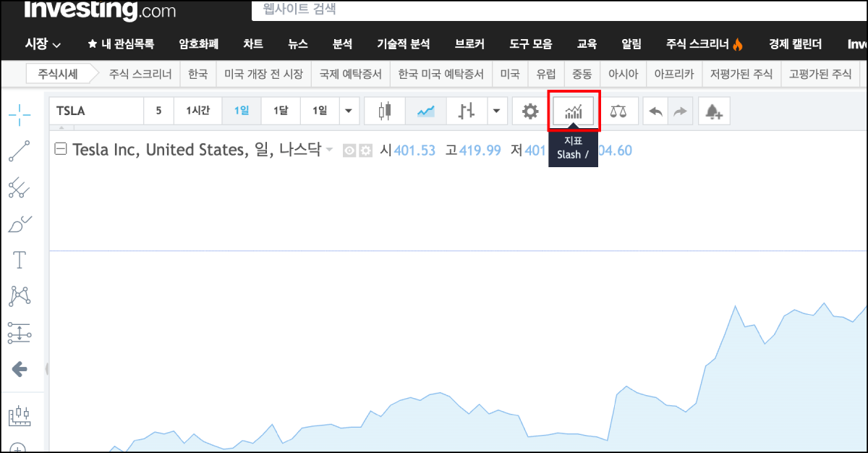Select the highlighted 1일 interval

click(241, 111)
